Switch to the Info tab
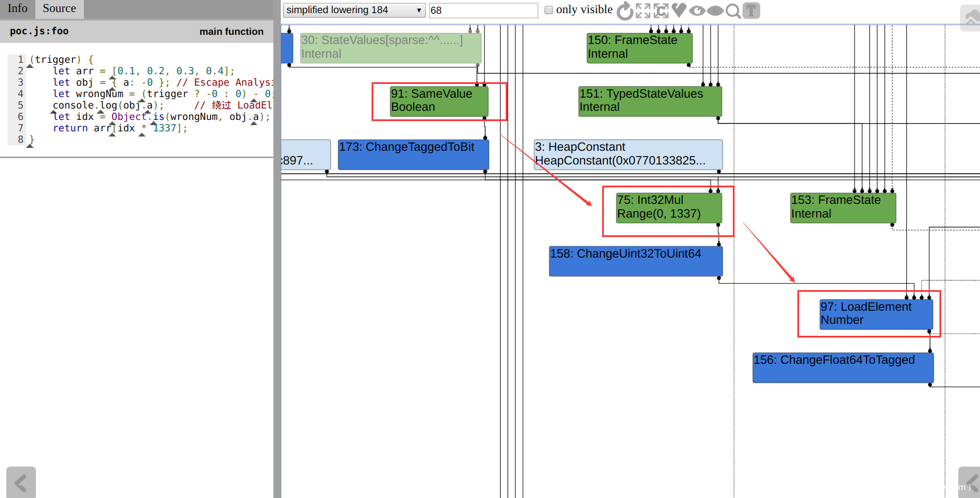The height and width of the screenshot is (498, 980). [18, 9]
